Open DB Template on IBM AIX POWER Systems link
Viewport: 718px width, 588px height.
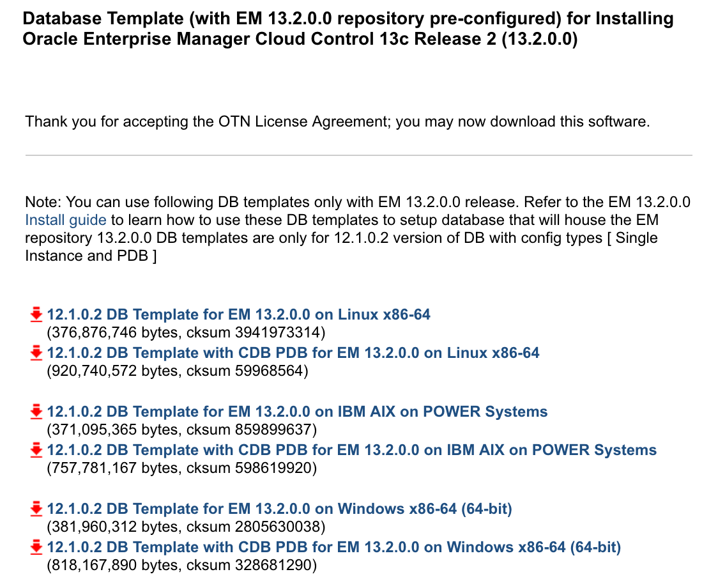pyautogui.click(x=297, y=412)
